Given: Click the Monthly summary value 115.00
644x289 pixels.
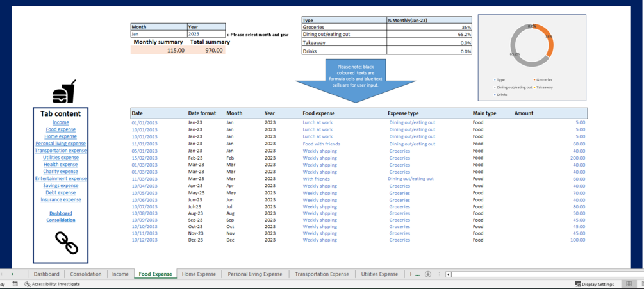Looking at the screenshot, I should pyautogui.click(x=159, y=50).
